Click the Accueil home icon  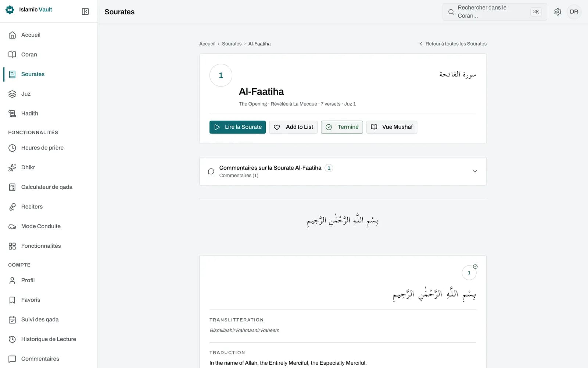(12, 35)
